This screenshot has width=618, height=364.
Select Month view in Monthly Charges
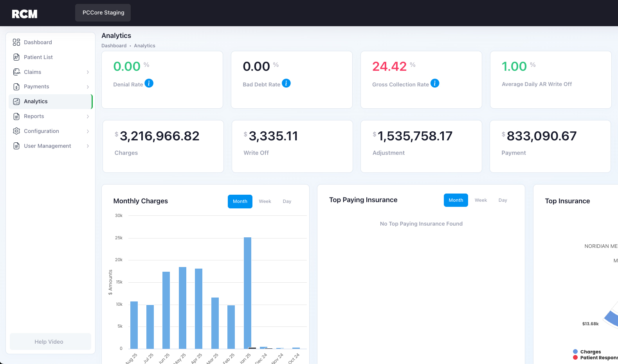pos(240,201)
